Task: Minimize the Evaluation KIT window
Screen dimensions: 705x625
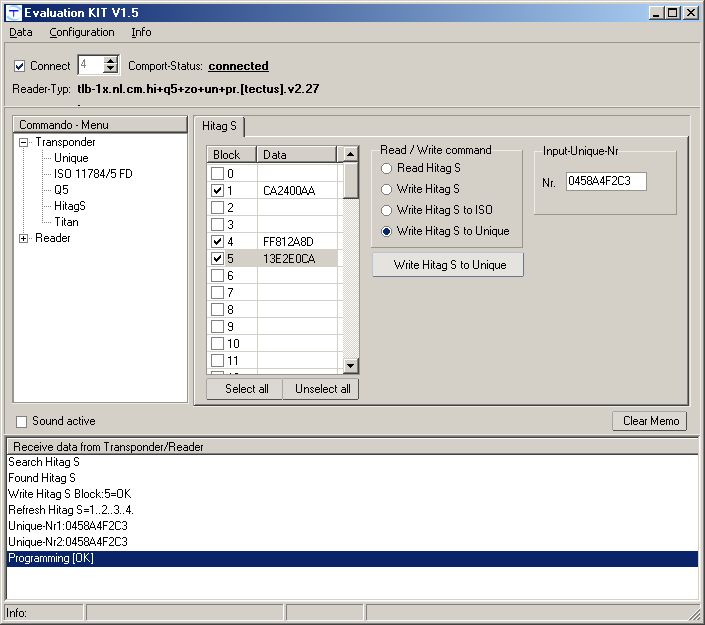Action: click(656, 13)
